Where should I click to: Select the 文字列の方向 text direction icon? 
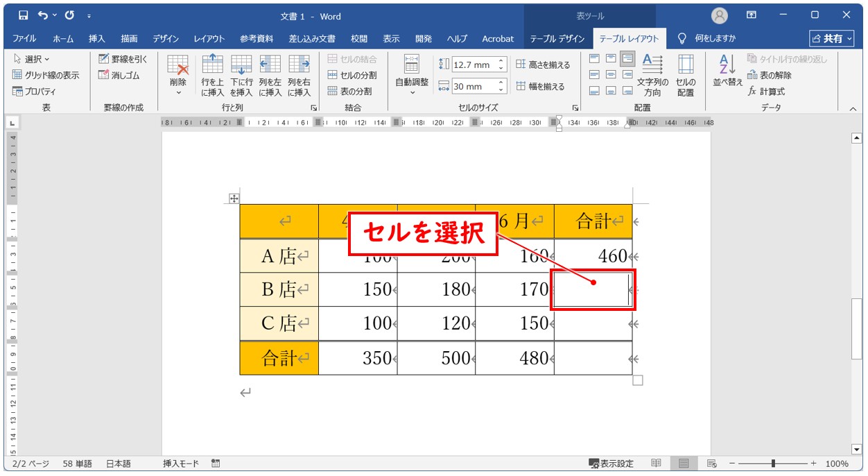point(652,75)
